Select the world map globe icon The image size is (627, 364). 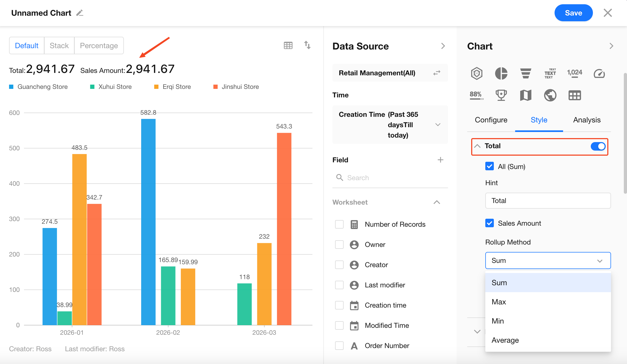tap(550, 95)
